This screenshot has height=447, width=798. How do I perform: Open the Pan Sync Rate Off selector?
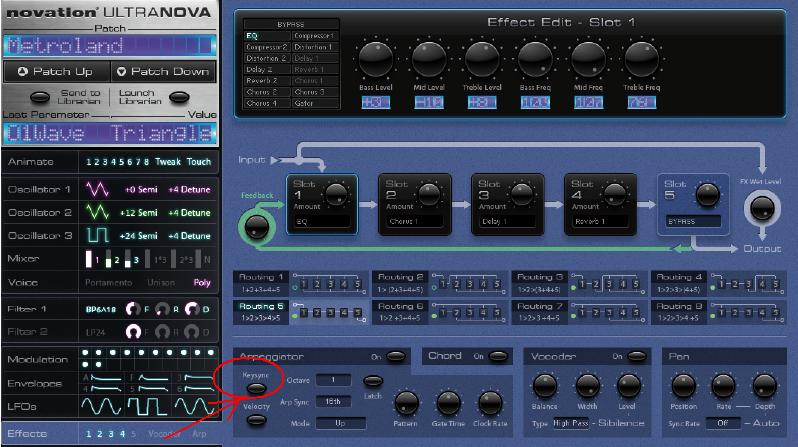[x=723, y=423]
